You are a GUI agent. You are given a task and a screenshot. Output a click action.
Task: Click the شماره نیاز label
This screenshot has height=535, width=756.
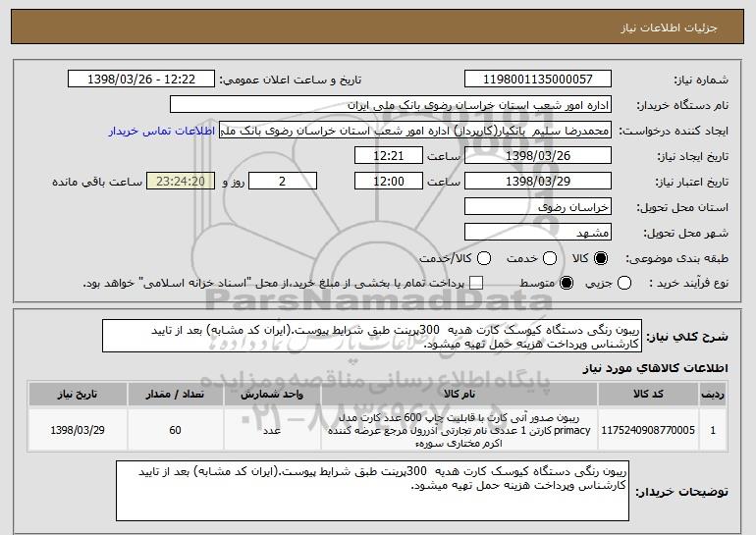(701, 80)
